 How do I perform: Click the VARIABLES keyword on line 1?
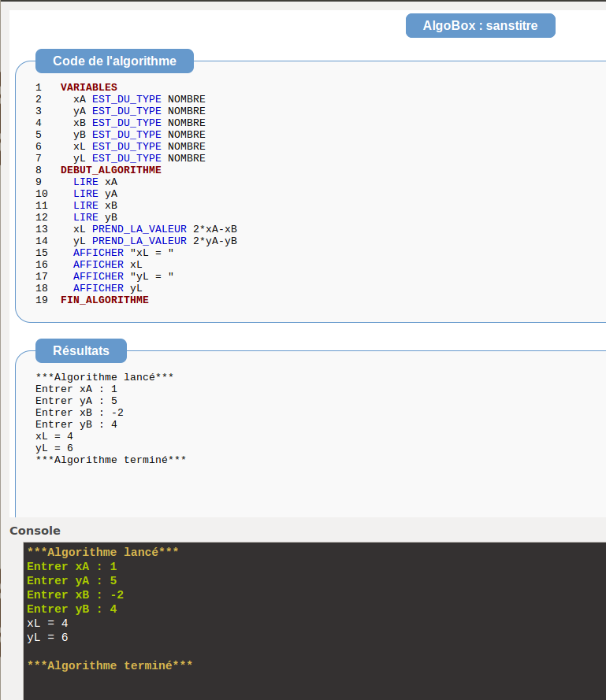tap(88, 87)
